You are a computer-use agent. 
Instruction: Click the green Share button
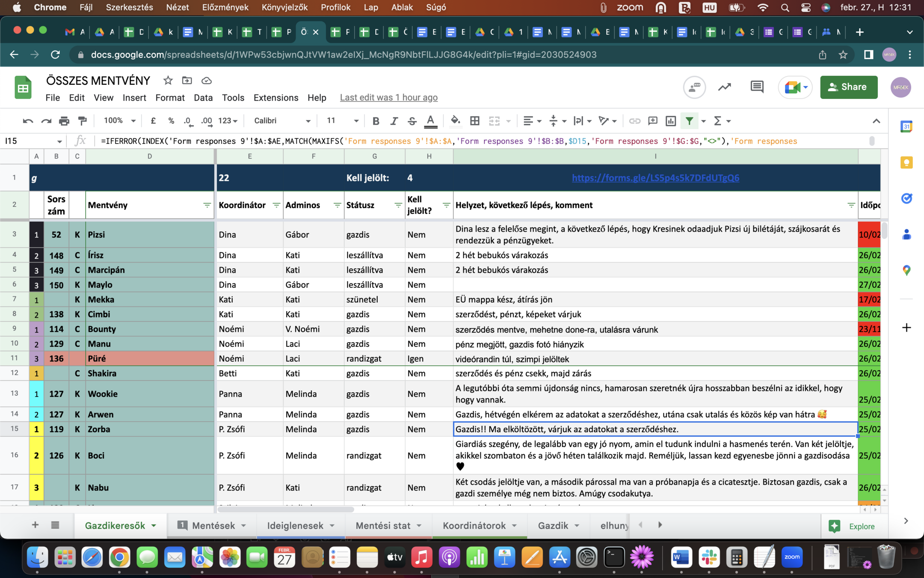(x=848, y=87)
